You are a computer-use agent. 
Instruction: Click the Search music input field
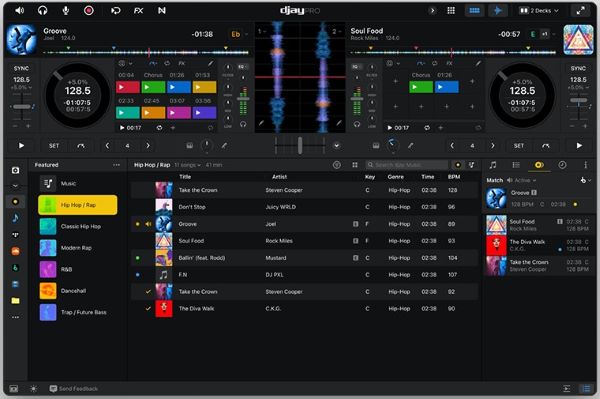[x=407, y=165]
